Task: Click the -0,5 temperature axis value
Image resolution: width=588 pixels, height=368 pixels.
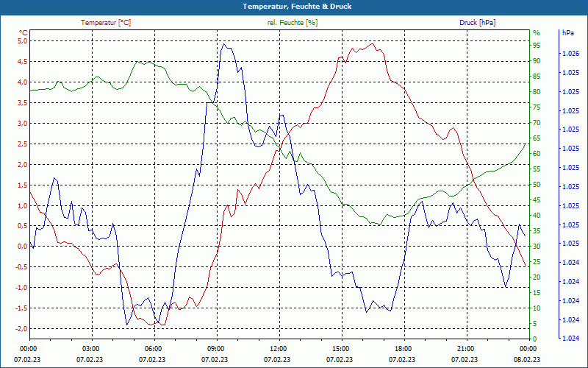Action: click(21, 267)
